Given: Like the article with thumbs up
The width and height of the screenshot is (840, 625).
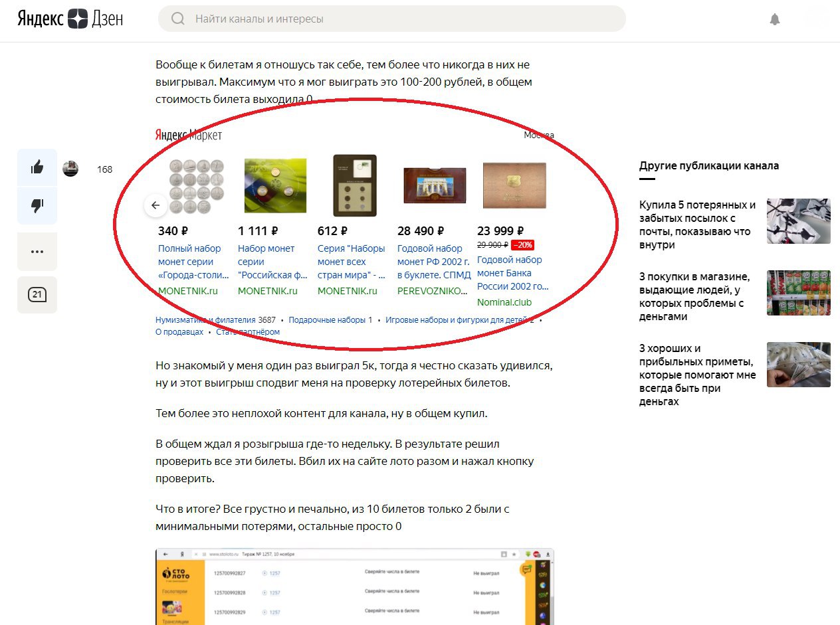Looking at the screenshot, I should click(x=37, y=168).
